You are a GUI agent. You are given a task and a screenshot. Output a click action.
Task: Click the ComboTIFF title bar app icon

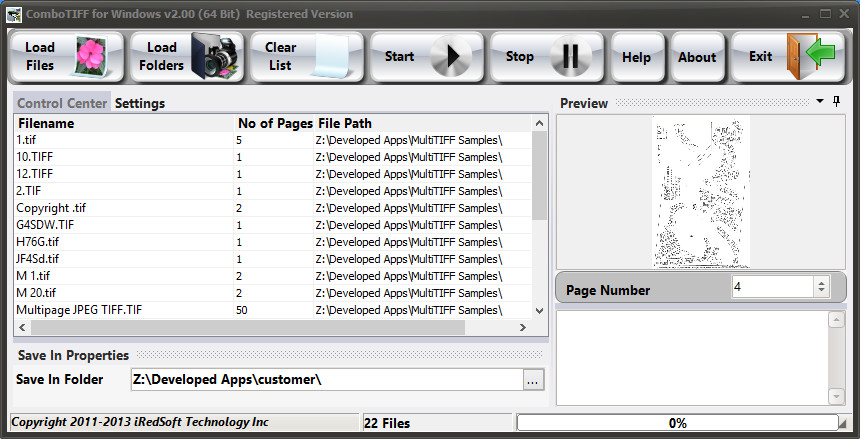[x=14, y=14]
